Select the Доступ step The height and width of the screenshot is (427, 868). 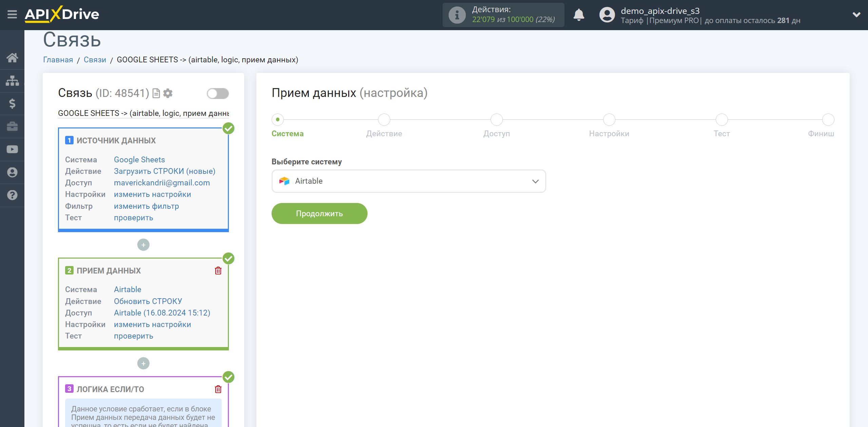click(497, 120)
